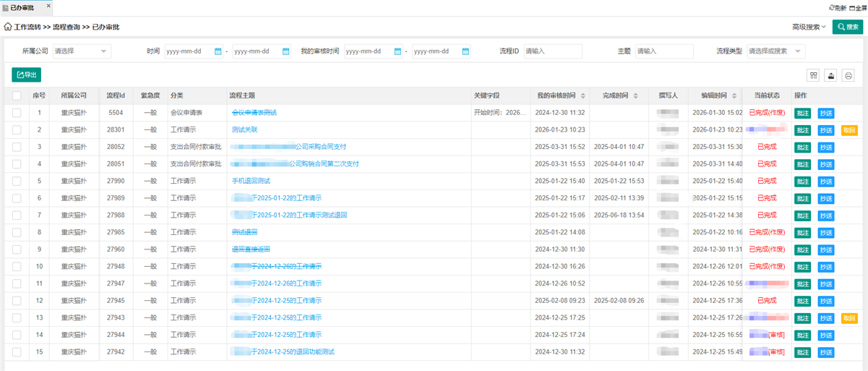This screenshot has width=868, height=371.
Task: Open the 测试关联 topic link
Action: tap(244, 130)
